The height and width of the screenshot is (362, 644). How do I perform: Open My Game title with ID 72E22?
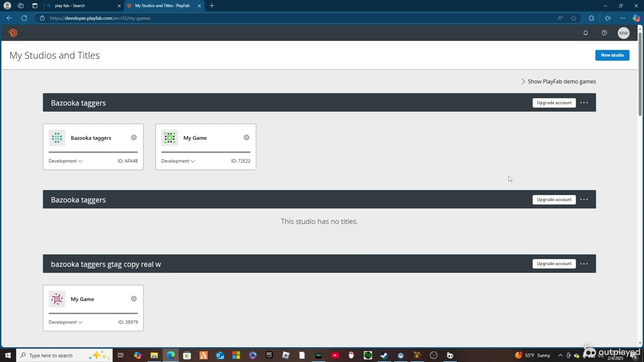click(195, 138)
